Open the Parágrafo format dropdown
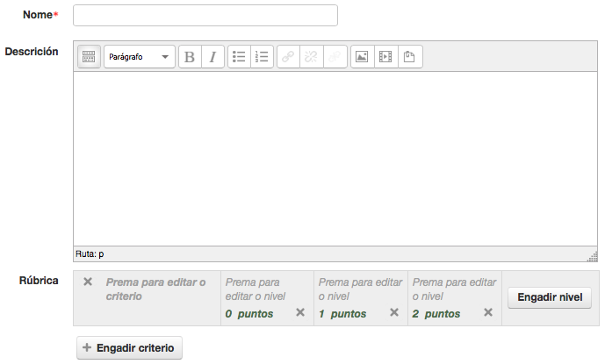The height and width of the screenshot is (364, 605). point(140,57)
